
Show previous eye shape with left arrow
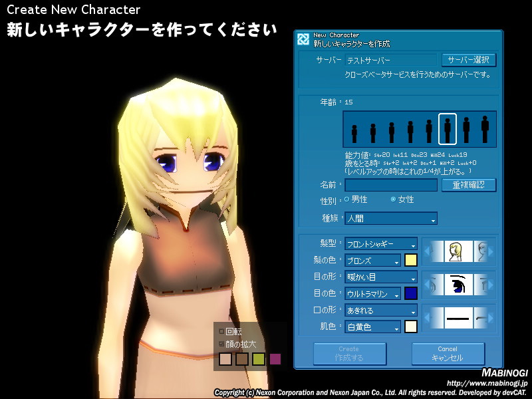[x=427, y=285]
